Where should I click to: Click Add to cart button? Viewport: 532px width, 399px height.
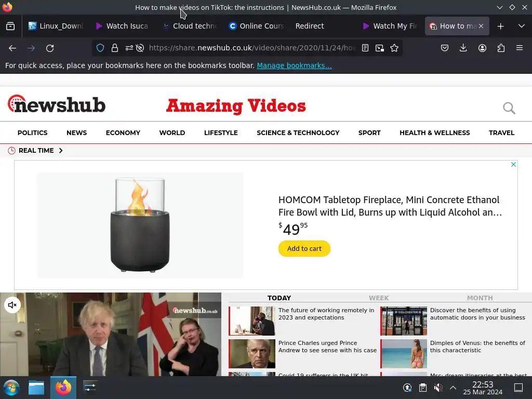(x=304, y=248)
